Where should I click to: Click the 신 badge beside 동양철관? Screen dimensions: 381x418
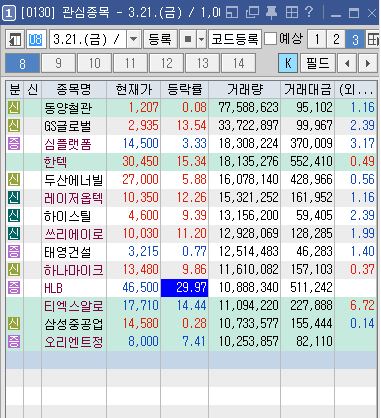[14, 108]
